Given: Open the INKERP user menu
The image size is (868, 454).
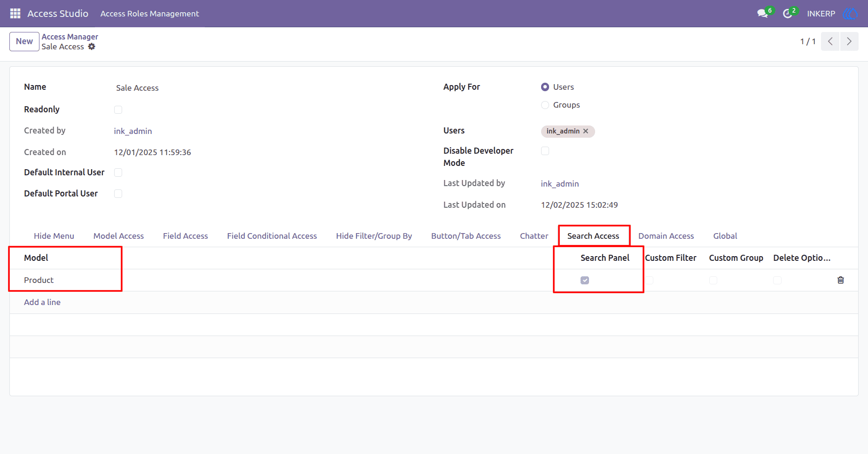Looking at the screenshot, I should click(821, 14).
